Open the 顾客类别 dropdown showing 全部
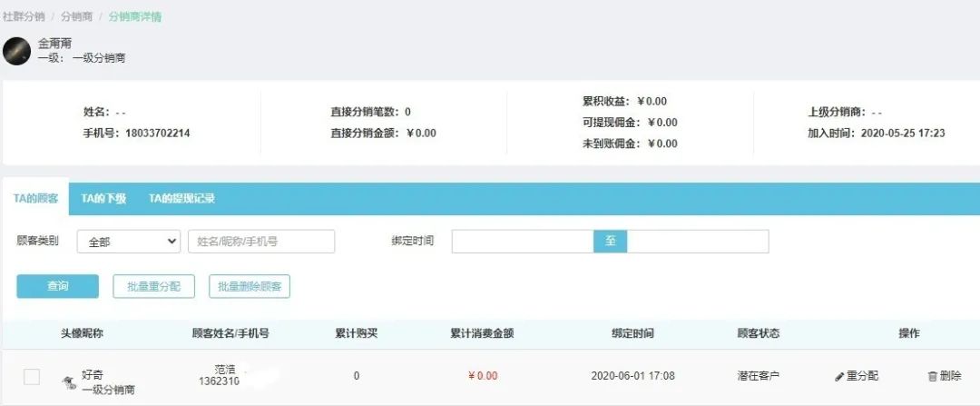This screenshot has height=406, width=980. coord(129,242)
